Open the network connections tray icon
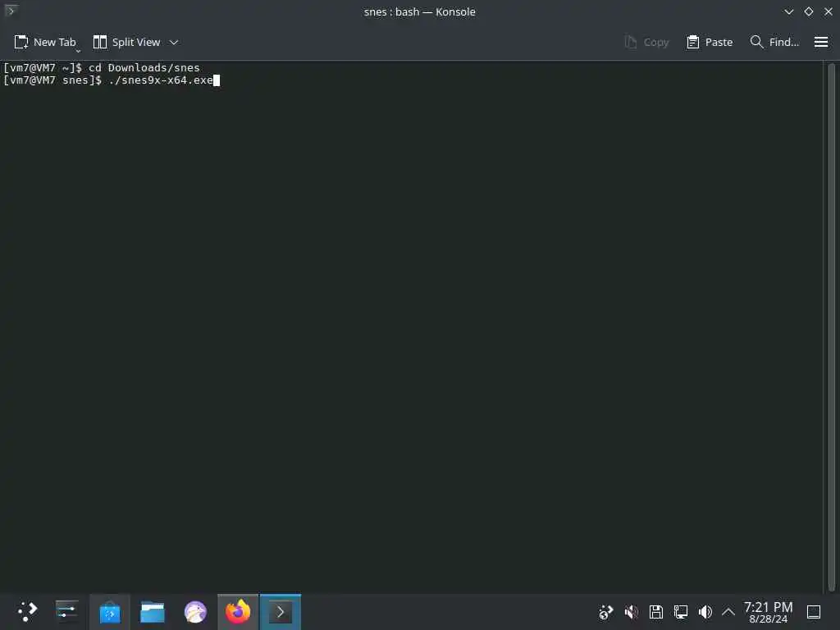 681,612
